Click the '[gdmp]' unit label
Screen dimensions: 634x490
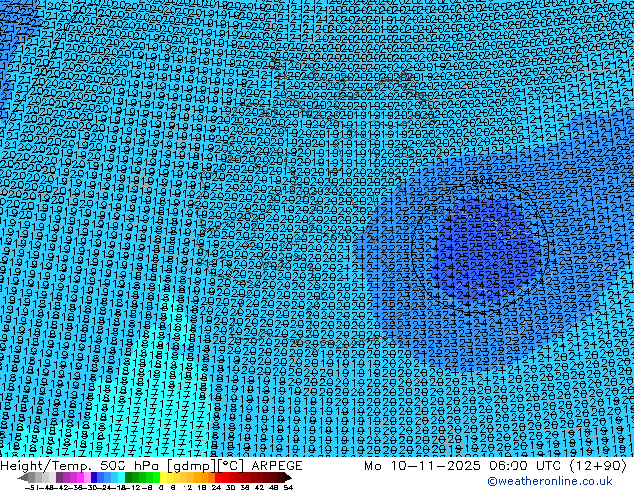[192, 466]
